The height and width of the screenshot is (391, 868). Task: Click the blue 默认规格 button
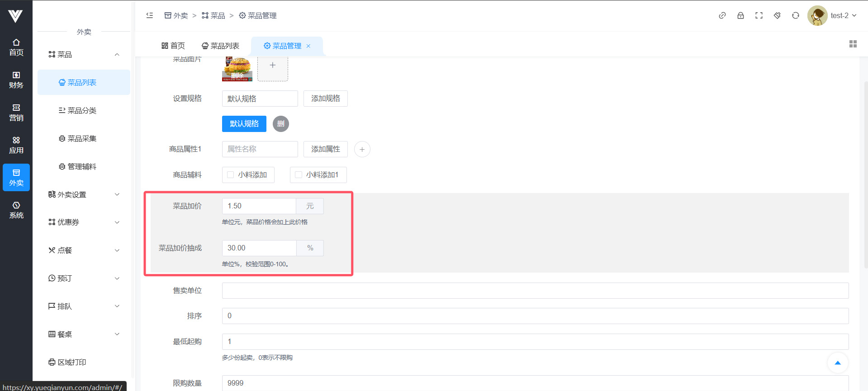point(244,124)
